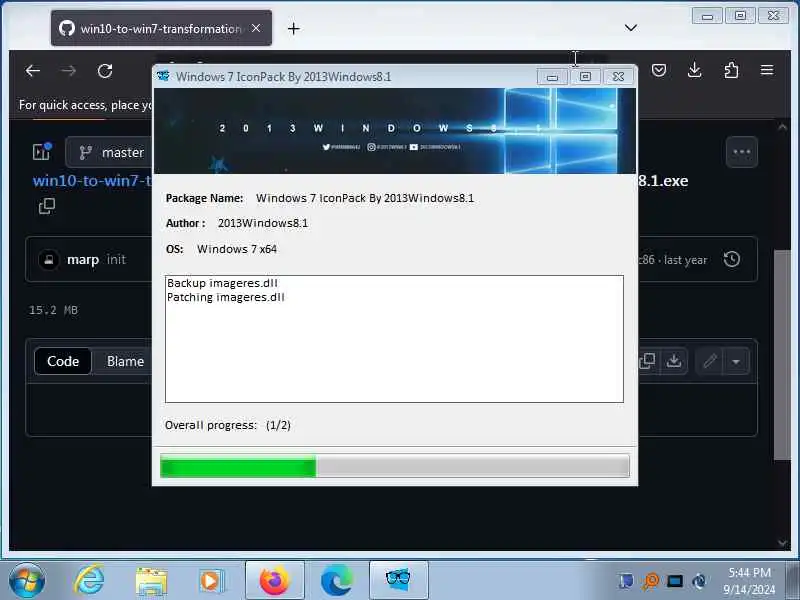Image resolution: width=800 pixels, height=600 pixels.
Task: Click the 15.2 MB file size text
Action: click(54, 310)
